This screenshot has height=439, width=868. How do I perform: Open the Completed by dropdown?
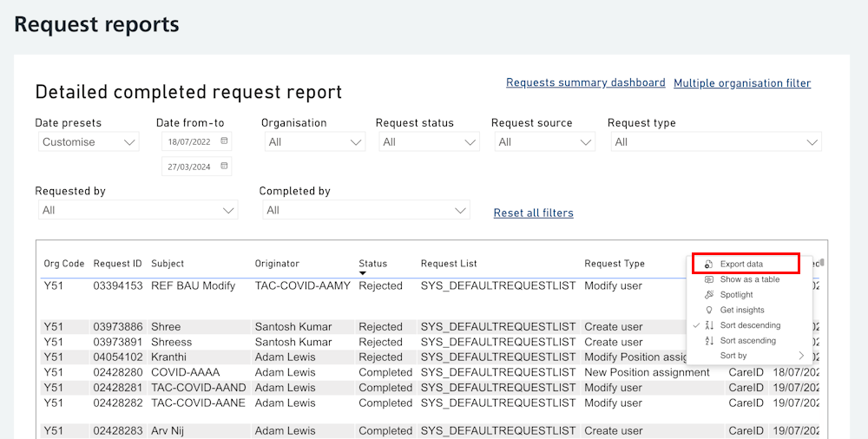(x=366, y=210)
